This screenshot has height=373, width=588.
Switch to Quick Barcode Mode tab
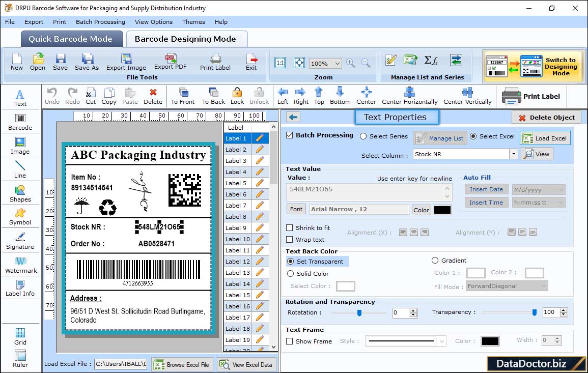[72, 39]
